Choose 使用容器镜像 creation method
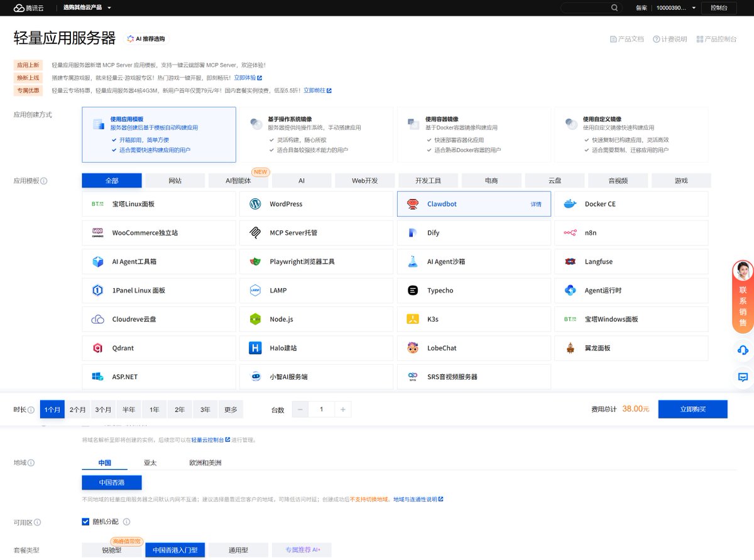The height and width of the screenshot is (560, 754). [x=474, y=134]
